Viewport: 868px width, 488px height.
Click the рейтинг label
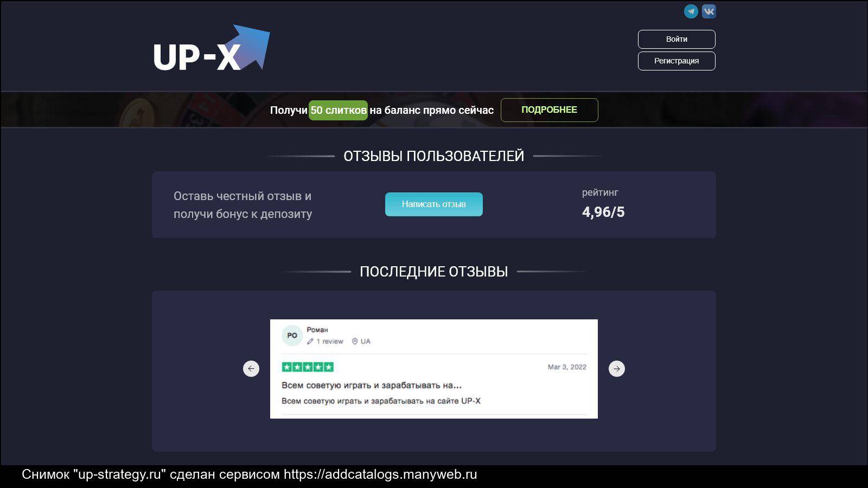coord(600,192)
